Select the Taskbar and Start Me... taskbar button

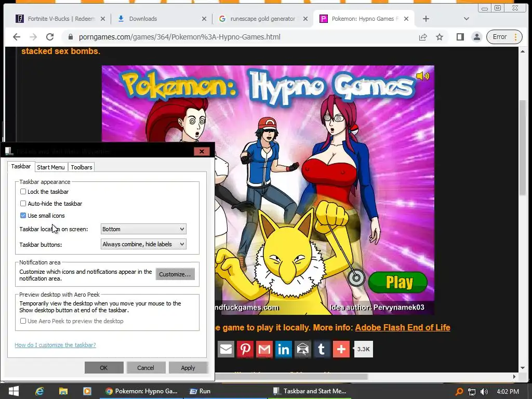coord(310,391)
